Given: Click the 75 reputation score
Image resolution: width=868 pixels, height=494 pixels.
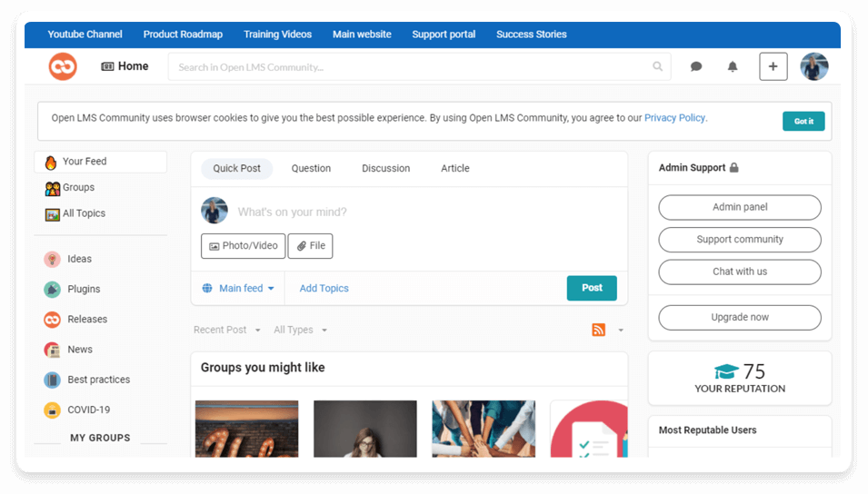Looking at the screenshot, I should 753,371.
